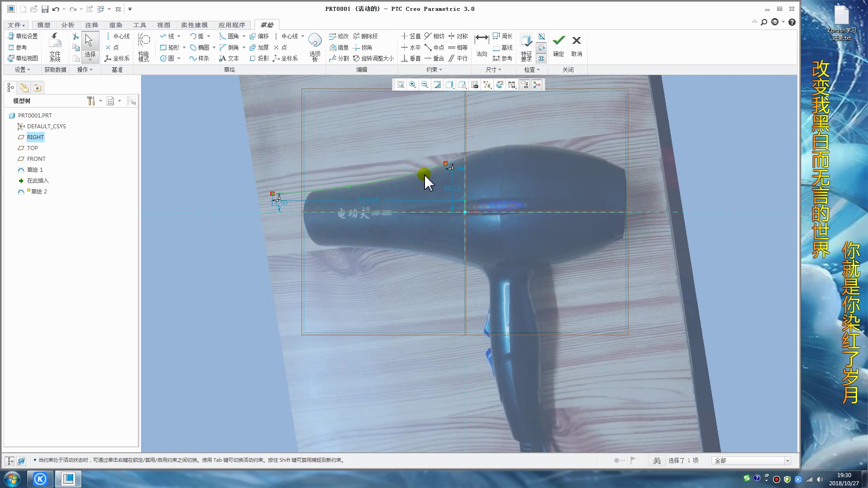Click the Refit view icon

401,85
